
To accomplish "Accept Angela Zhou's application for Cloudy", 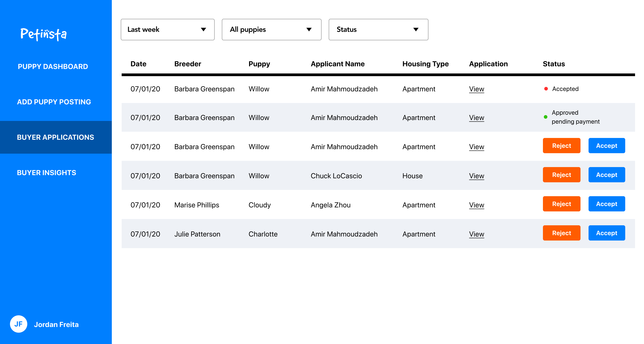I will click(606, 204).
